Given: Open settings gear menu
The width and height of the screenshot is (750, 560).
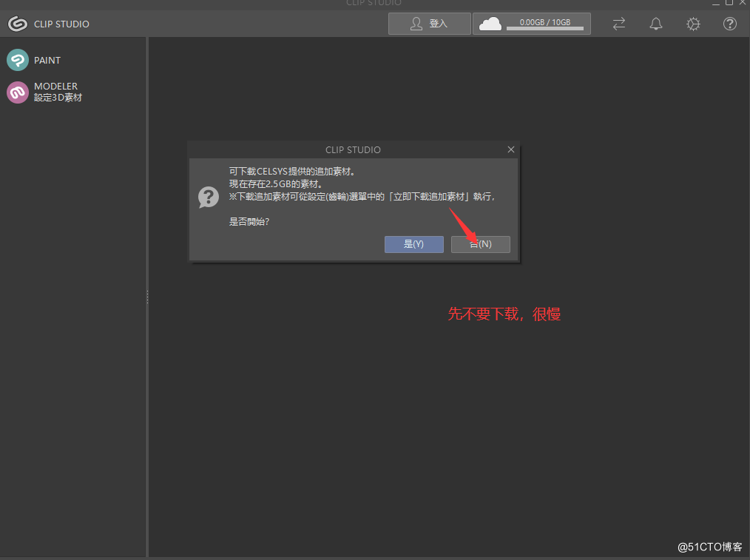Looking at the screenshot, I should coord(693,24).
